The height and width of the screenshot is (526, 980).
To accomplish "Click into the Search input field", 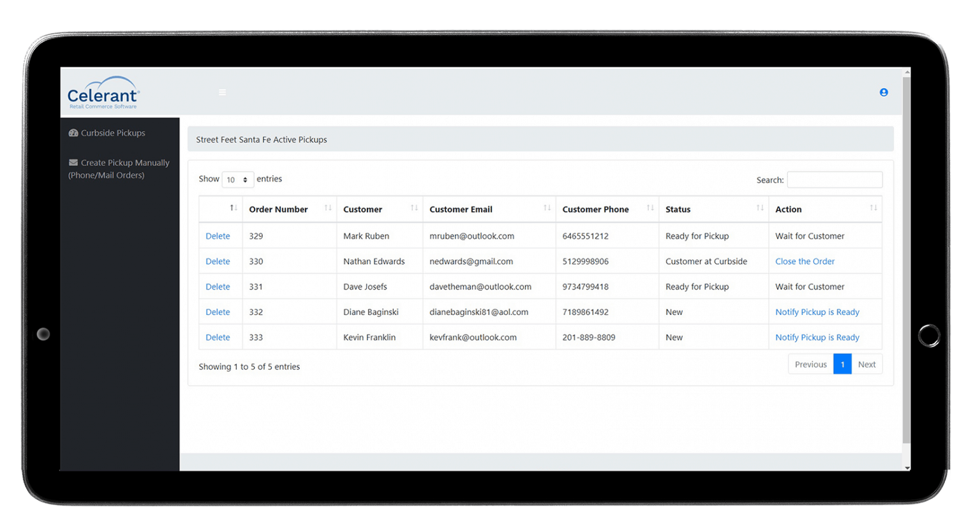I will coord(835,180).
